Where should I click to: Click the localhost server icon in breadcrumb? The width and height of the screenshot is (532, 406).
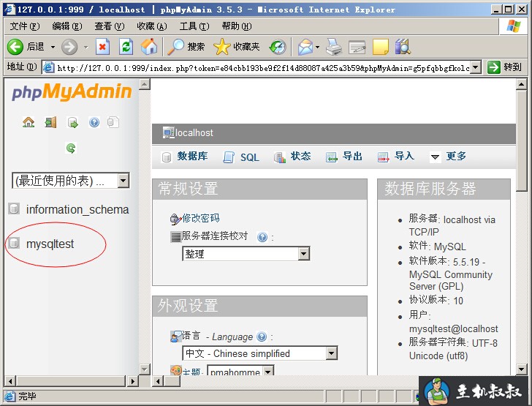coord(168,133)
